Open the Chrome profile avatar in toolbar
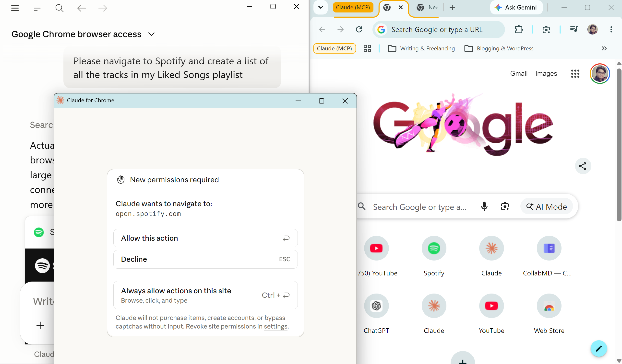 coord(593,30)
